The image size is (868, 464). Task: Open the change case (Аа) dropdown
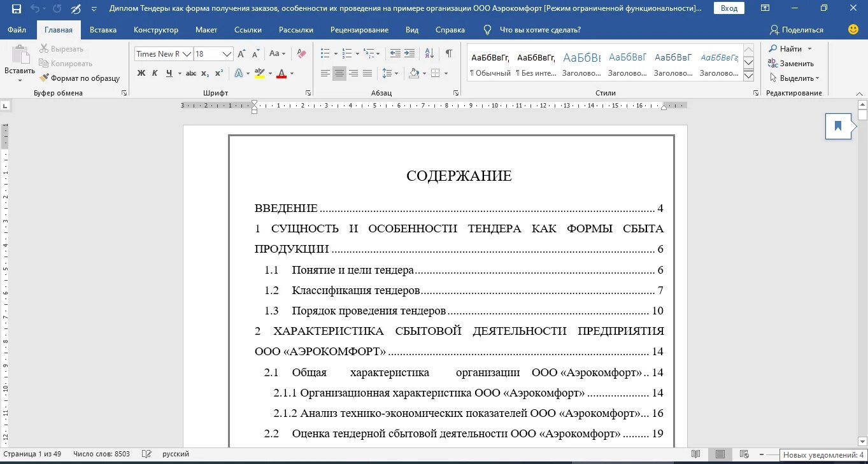(277, 54)
